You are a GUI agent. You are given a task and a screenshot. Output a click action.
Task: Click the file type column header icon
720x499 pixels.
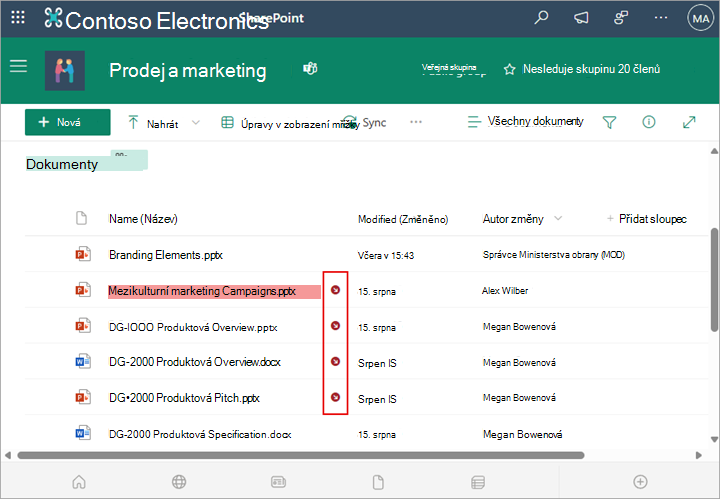[81, 218]
